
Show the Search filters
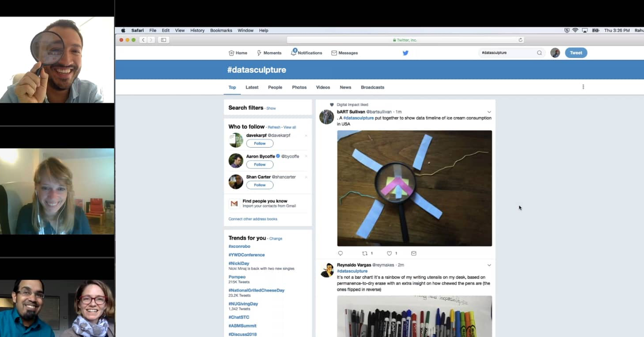[x=271, y=108]
